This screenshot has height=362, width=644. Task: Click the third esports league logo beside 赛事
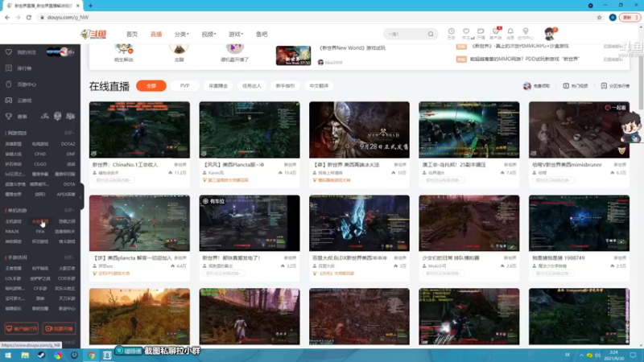(70, 117)
